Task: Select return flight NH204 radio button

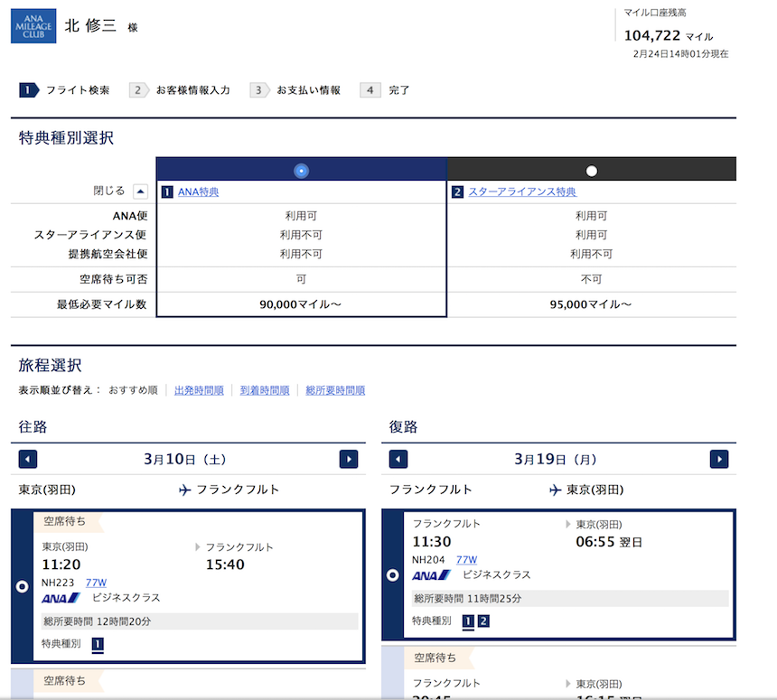Action: [x=392, y=575]
